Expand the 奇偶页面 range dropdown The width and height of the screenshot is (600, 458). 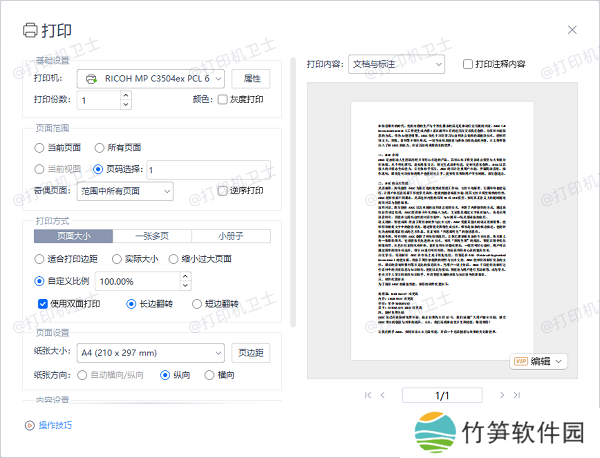click(124, 190)
